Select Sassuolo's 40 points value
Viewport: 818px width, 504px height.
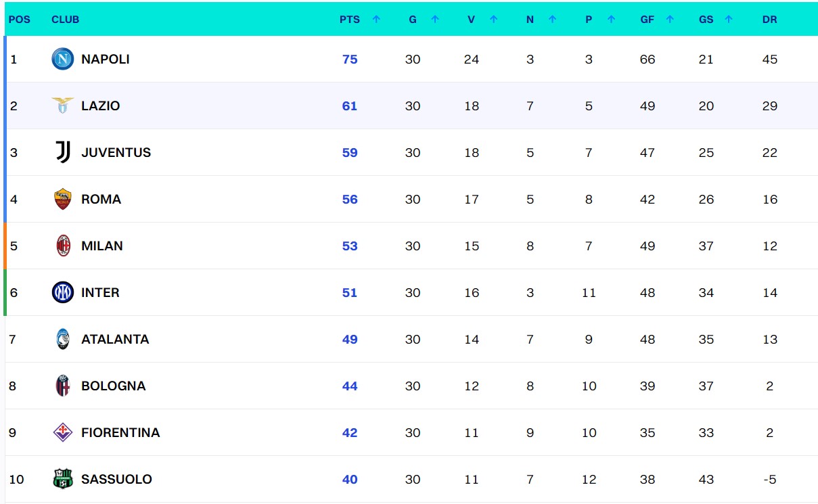point(350,479)
